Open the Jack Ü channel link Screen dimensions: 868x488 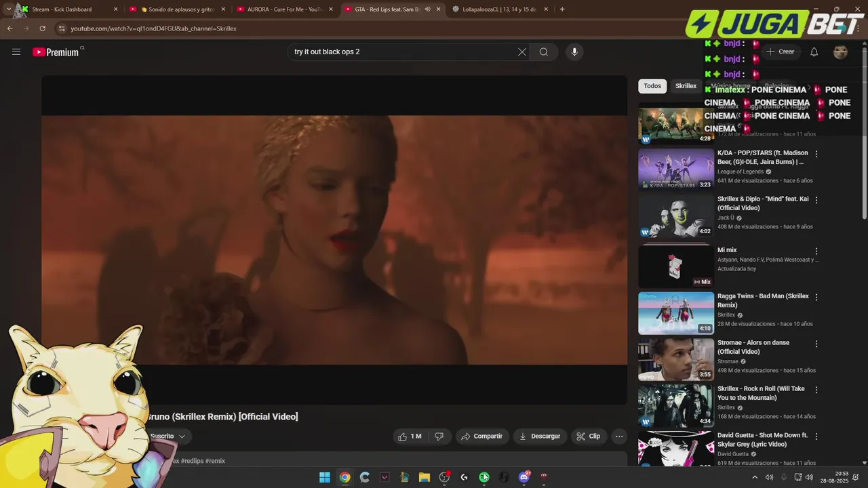[726, 218]
